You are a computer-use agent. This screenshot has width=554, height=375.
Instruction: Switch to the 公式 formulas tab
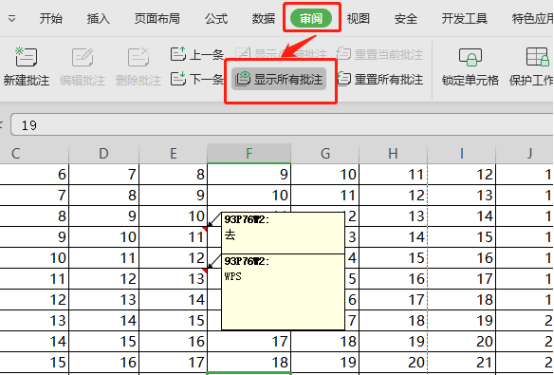[x=216, y=18]
